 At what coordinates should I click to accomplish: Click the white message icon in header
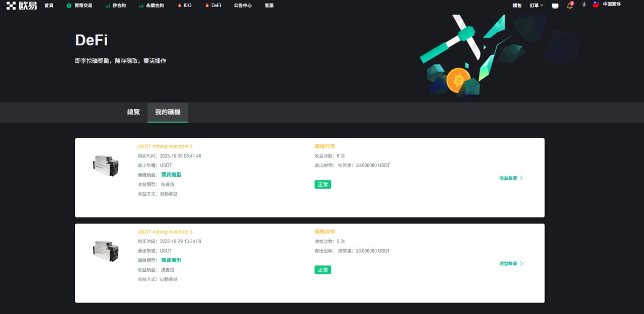[x=555, y=6]
